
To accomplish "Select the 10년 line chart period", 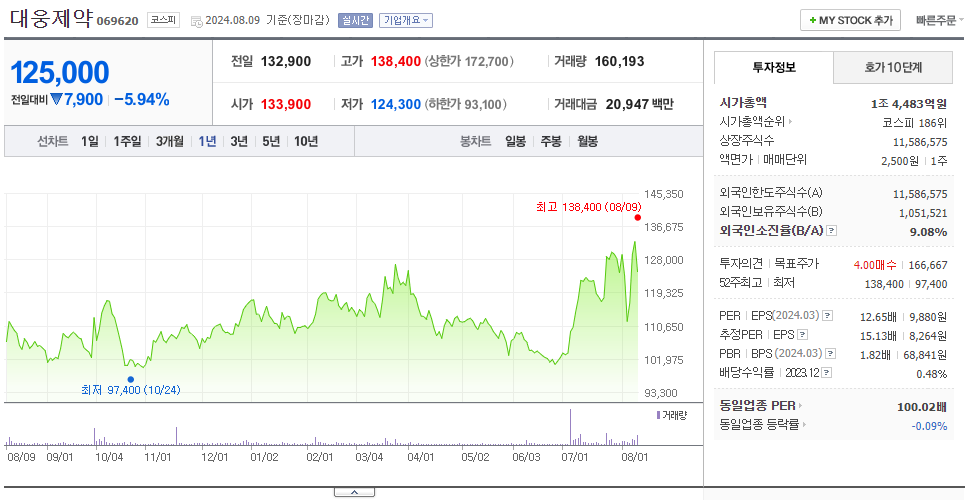I will coord(306,141).
